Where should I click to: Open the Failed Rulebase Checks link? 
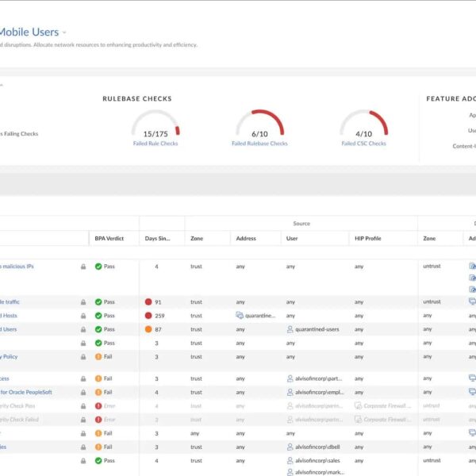point(259,144)
